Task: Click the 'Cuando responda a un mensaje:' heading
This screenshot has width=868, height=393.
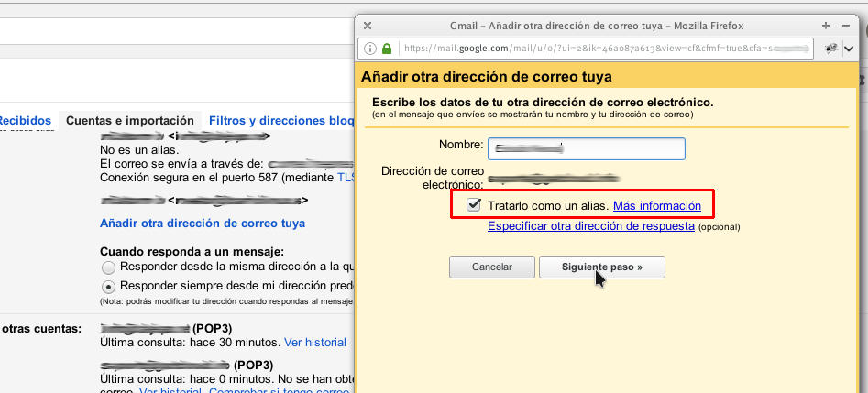Action: point(192,252)
